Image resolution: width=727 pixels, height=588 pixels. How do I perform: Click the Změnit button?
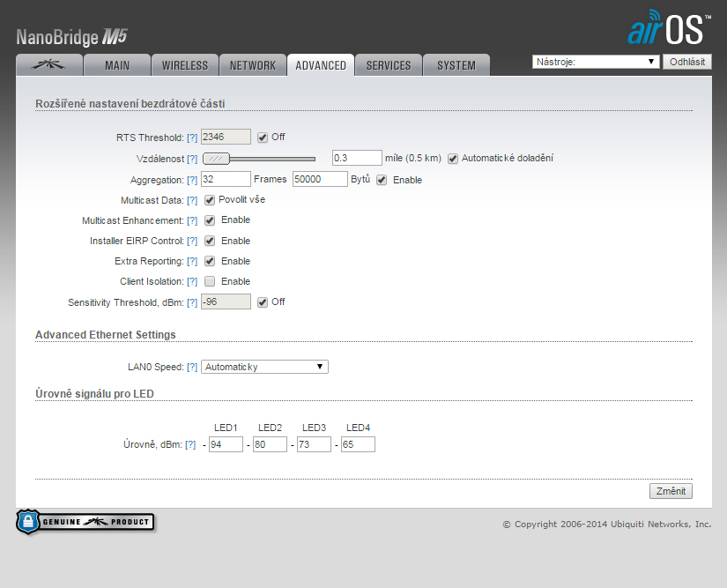671,491
